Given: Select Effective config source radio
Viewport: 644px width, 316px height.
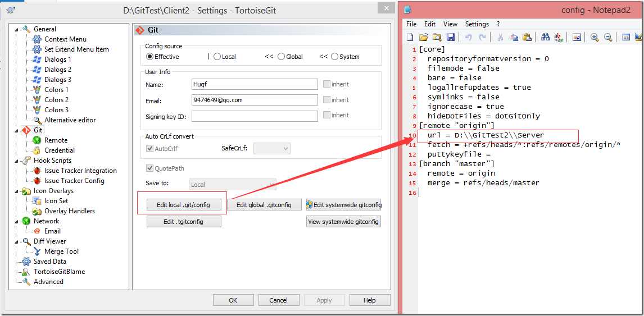Looking at the screenshot, I should [x=149, y=57].
